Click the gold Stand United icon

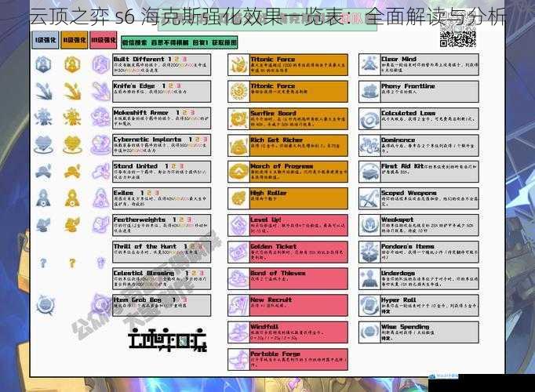point(72,172)
